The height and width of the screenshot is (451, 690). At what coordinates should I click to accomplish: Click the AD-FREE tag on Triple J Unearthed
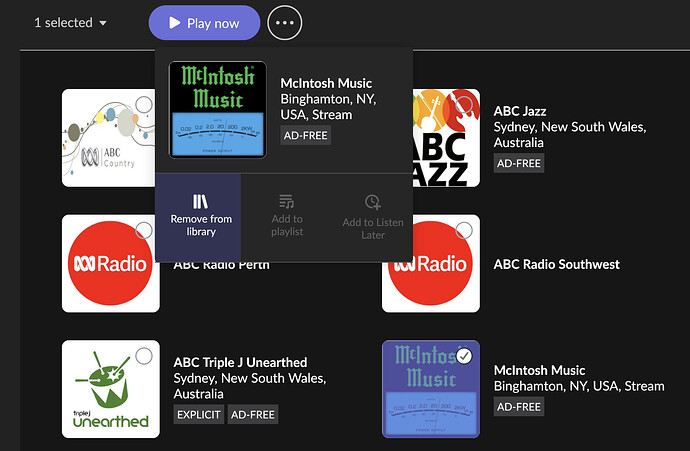[253, 414]
